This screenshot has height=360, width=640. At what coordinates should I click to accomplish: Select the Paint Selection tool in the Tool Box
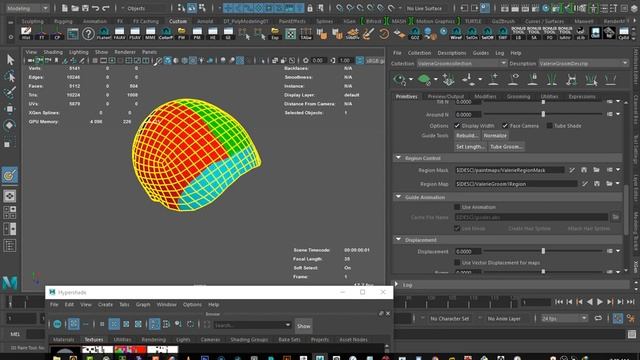[10, 92]
